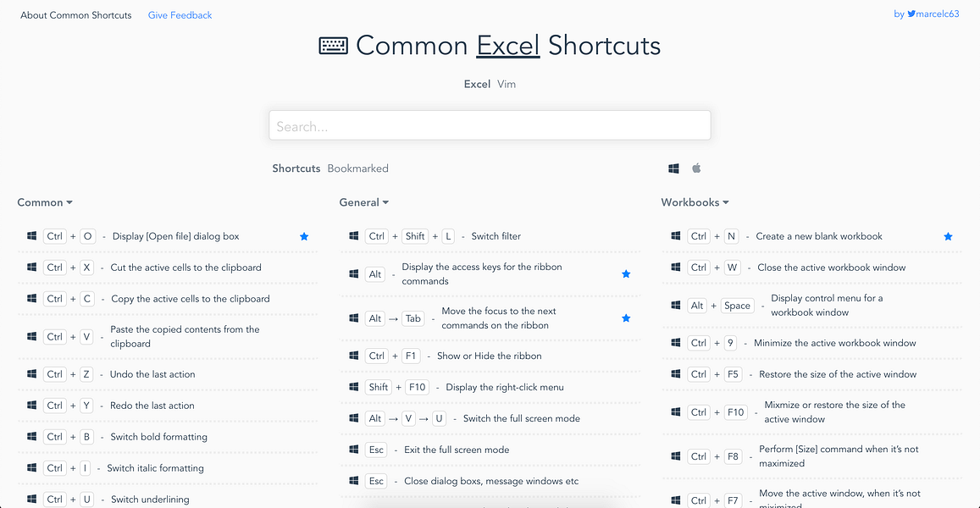Open the Bookmarked shortcuts view
The width and height of the screenshot is (980, 508).
pos(357,168)
